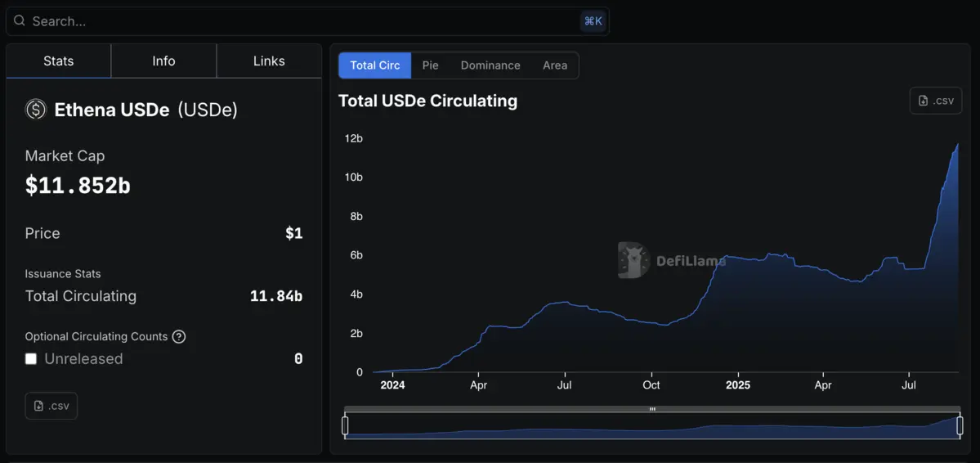Click the range selector's top drag grip
Viewport: 980px width, 463px height.
tap(652, 409)
